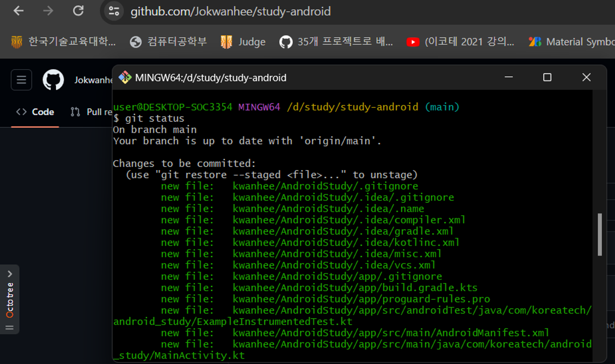Click the user@DESKTOP-SOC3354 prompt text
Viewport: 615px width, 364px height.
173,107
